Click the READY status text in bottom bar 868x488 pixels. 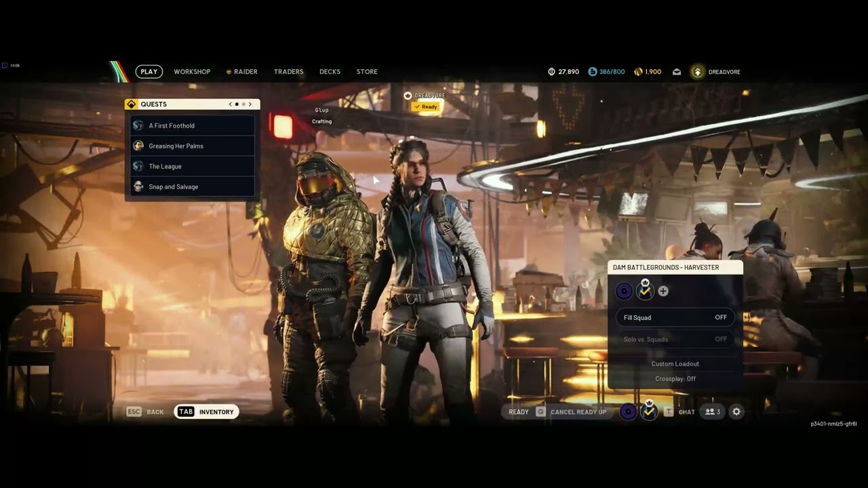[519, 412]
